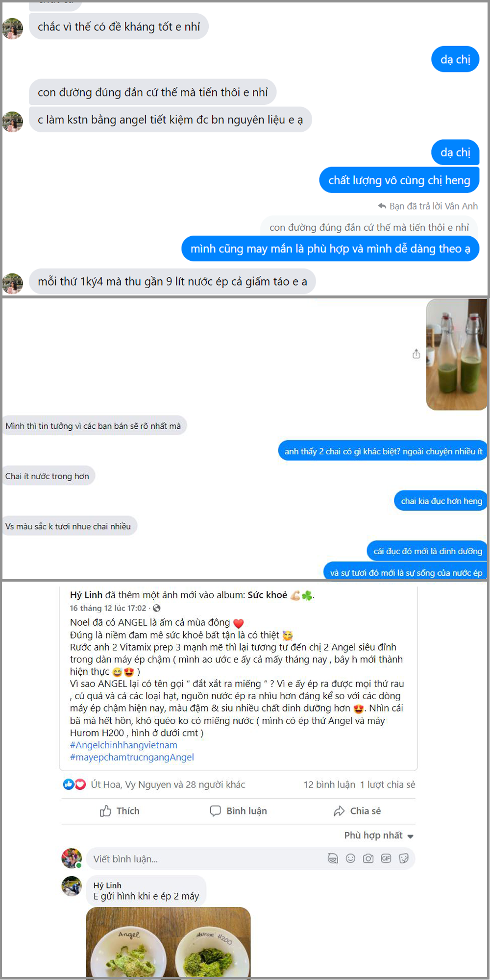Image resolution: width=490 pixels, height=980 pixels.
Task: Click the globe public privacy icon
Action: coord(157,608)
